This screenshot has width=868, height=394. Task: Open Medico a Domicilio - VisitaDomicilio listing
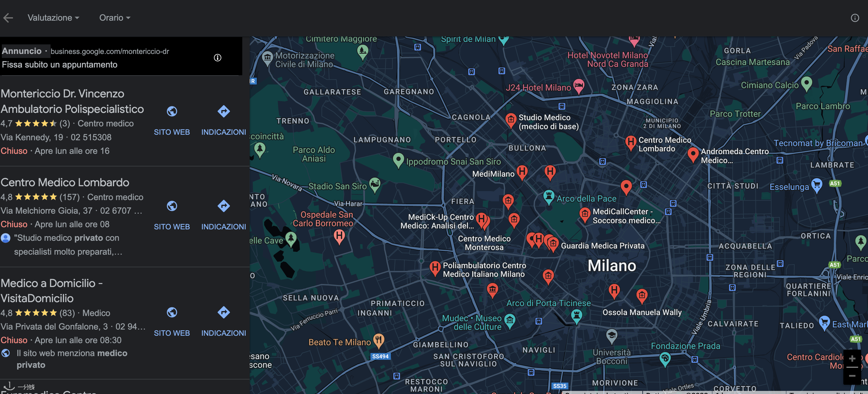tap(52, 290)
